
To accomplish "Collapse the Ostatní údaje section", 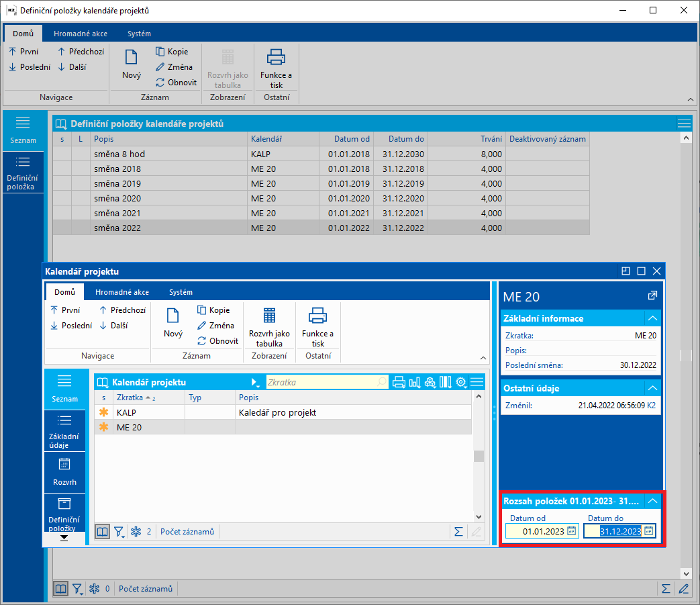I will tap(652, 388).
